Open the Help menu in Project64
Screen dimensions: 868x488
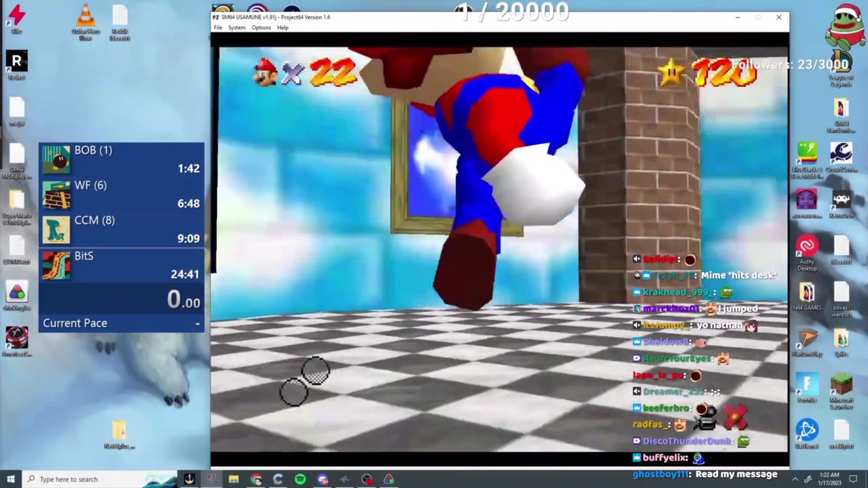[283, 28]
